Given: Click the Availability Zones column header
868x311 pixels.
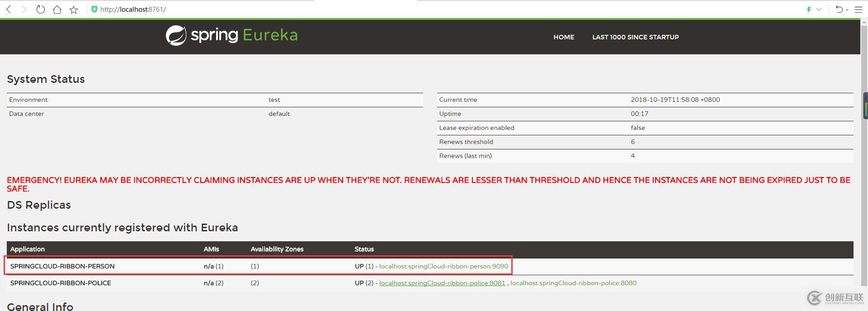Looking at the screenshot, I should point(277,249).
